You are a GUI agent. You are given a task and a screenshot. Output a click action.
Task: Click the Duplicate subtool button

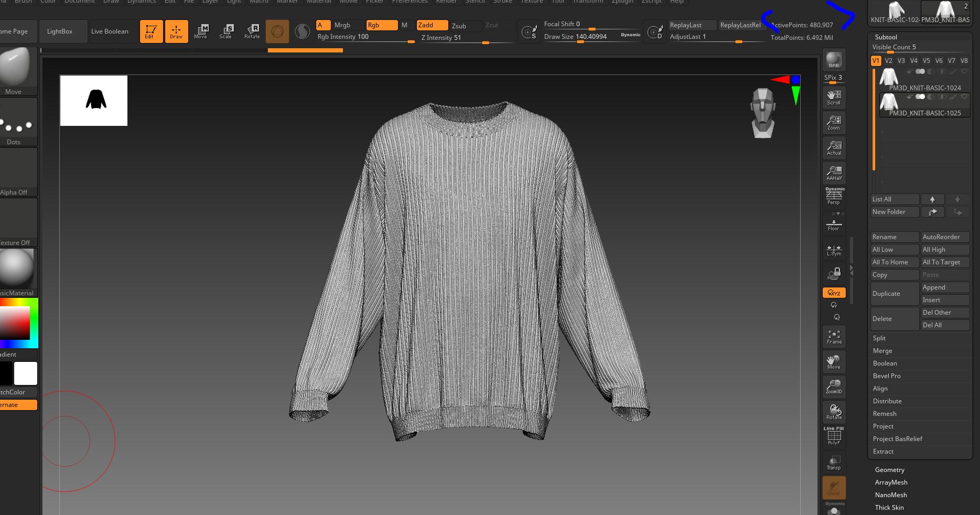pos(895,294)
